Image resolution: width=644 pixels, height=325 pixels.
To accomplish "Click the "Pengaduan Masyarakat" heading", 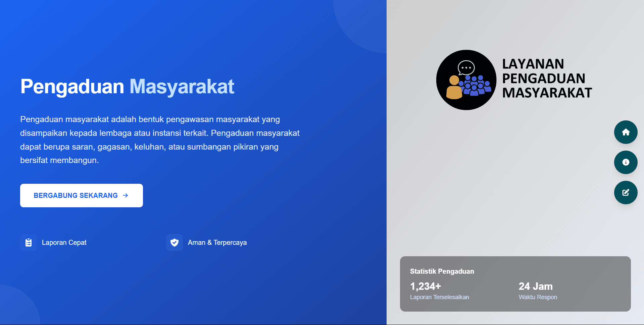I will [x=127, y=87].
